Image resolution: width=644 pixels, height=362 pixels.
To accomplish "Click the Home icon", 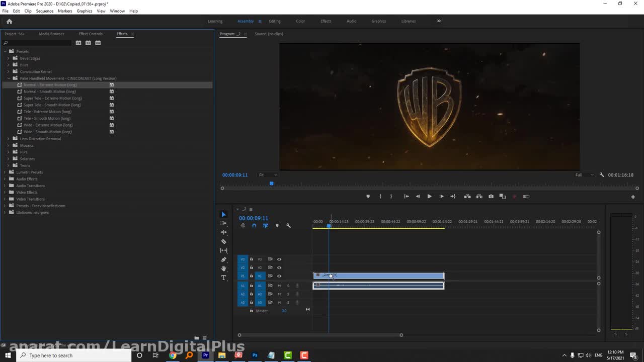I will 9,21.
